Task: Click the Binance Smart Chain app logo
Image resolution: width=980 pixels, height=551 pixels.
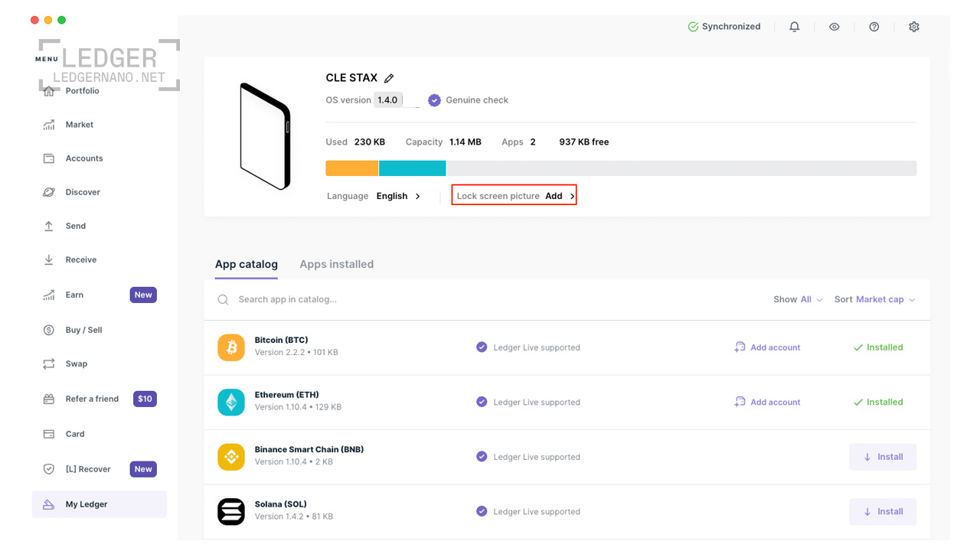Action: 231,457
